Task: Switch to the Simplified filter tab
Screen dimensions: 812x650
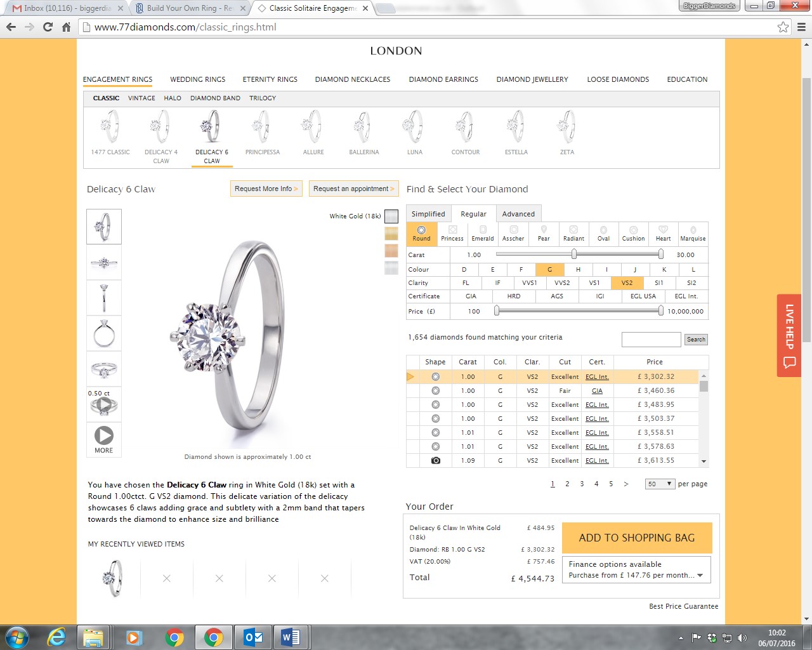Action: pyautogui.click(x=428, y=214)
